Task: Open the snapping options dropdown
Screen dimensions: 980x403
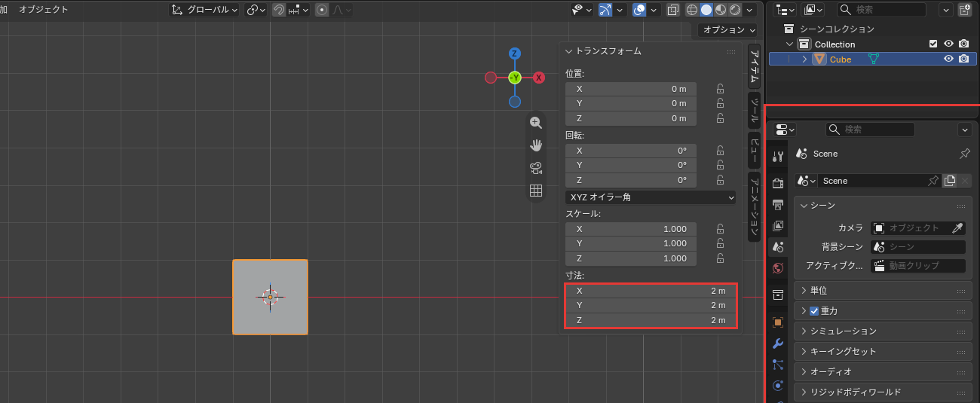Action: point(297,10)
